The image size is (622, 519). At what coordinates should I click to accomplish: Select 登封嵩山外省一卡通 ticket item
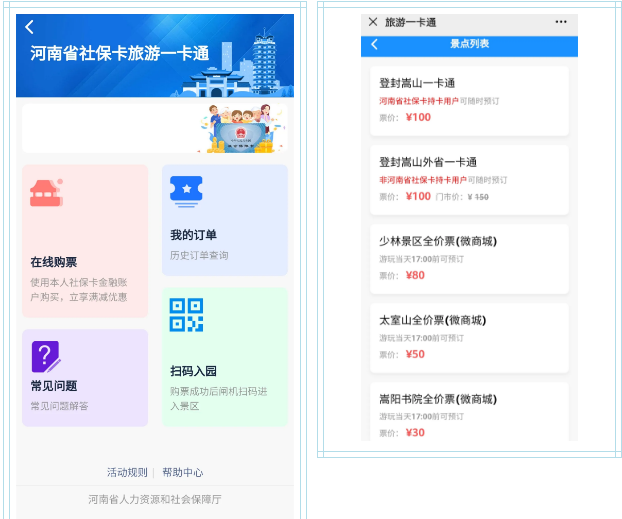[469, 180]
